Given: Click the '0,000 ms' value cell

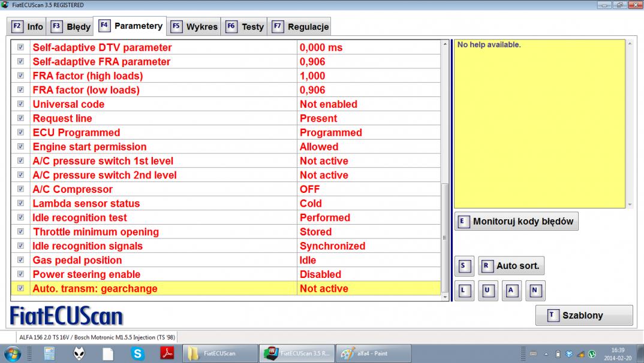Looking at the screenshot, I should (368, 47).
